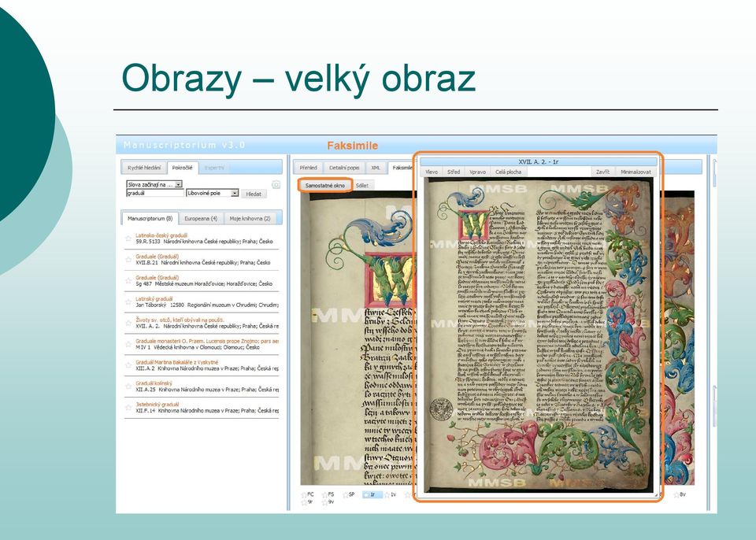
Task: Star the 1r page marker
Action: tap(366, 495)
